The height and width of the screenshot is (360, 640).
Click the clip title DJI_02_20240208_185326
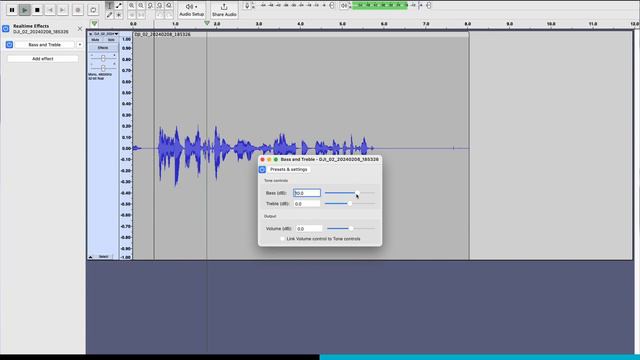(162, 35)
